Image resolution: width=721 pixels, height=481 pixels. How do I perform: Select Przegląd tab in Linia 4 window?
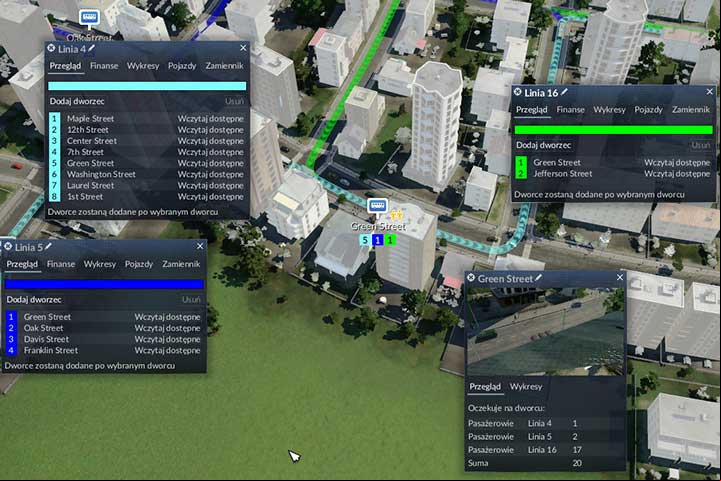pos(65,66)
